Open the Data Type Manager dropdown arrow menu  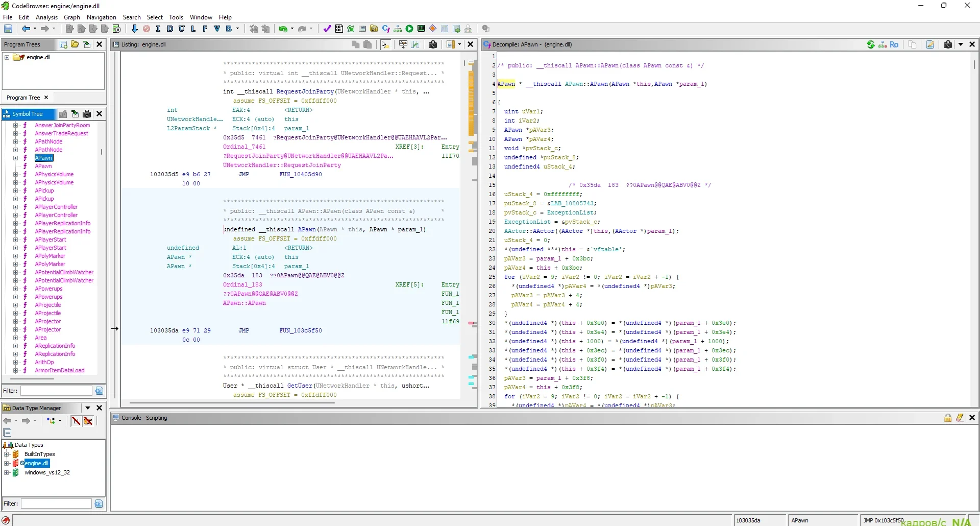coord(88,408)
